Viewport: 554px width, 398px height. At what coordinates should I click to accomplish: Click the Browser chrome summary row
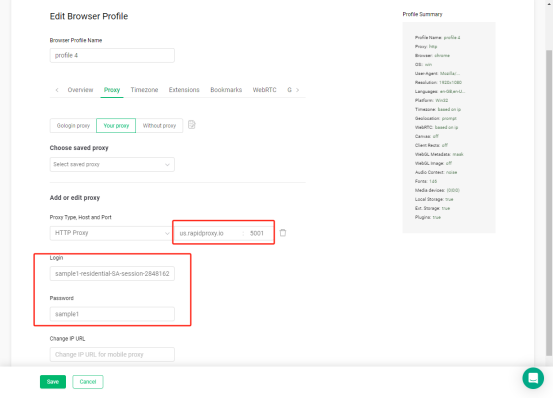(x=432, y=55)
